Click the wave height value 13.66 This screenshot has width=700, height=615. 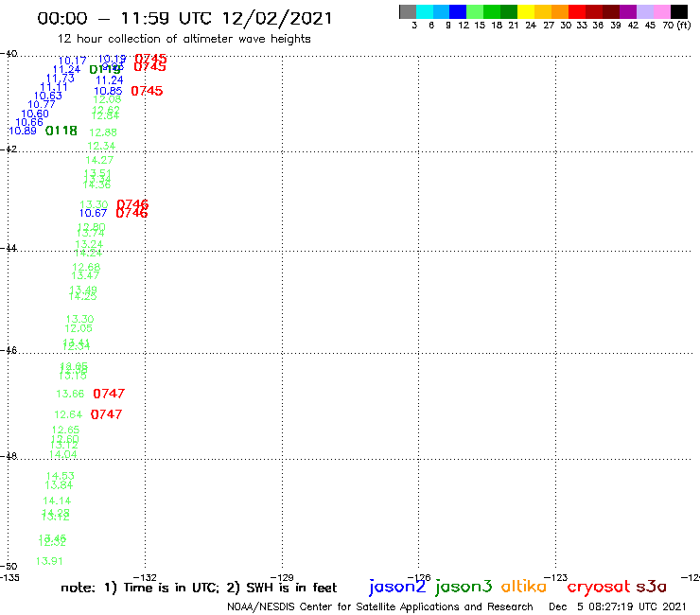point(70,394)
